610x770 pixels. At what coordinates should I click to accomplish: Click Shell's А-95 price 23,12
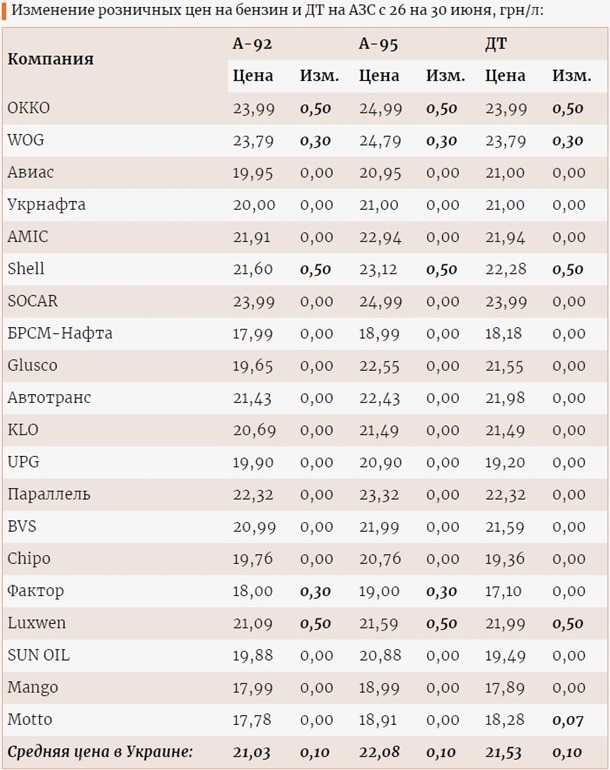point(379,270)
